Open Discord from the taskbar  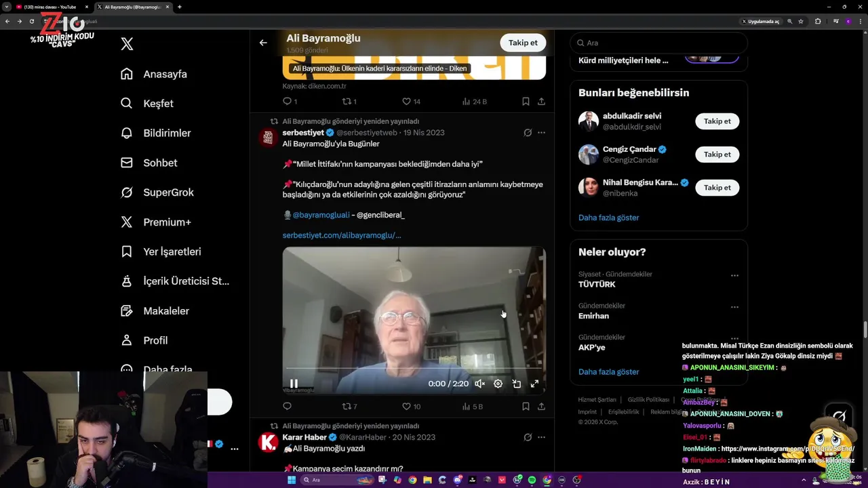[457, 480]
